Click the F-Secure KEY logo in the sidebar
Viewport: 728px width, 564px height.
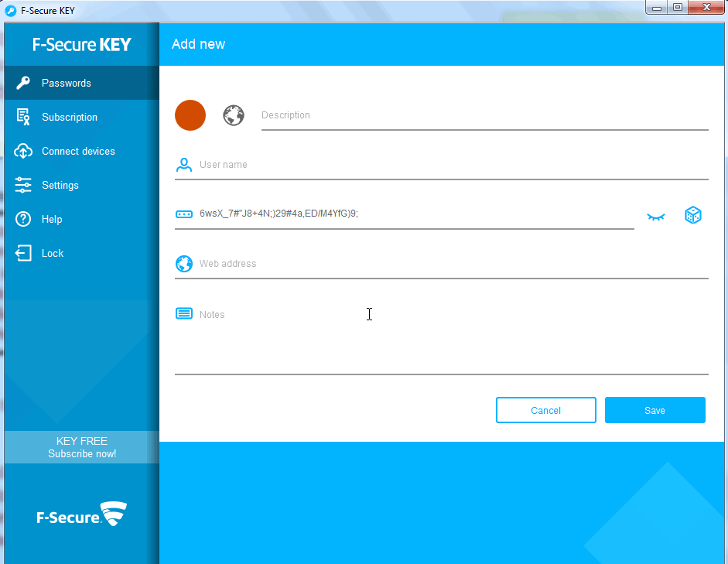(82, 45)
